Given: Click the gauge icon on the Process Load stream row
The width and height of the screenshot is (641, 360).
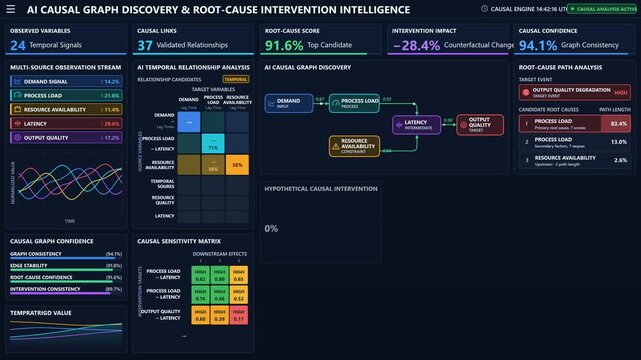Looking at the screenshot, I should (18, 95).
